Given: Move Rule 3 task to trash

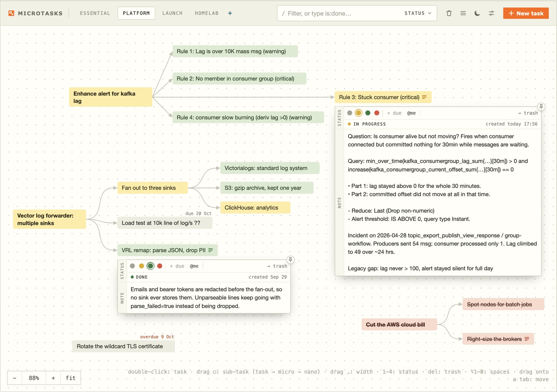Looking at the screenshot, I should (x=528, y=113).
